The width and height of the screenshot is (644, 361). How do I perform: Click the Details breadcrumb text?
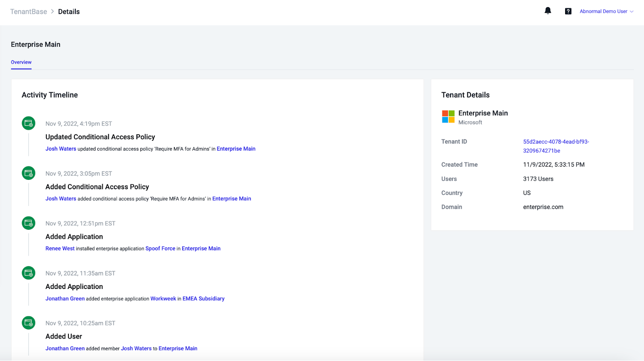pos(69,12)
